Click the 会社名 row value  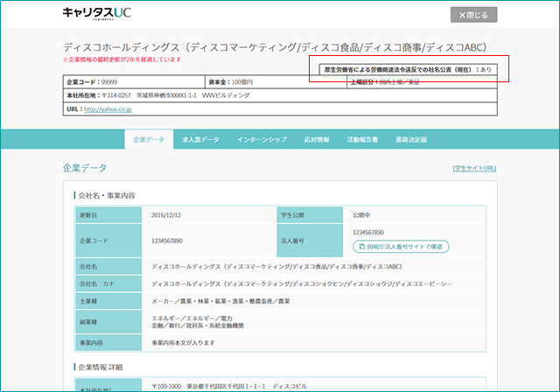tap(276, 267)
